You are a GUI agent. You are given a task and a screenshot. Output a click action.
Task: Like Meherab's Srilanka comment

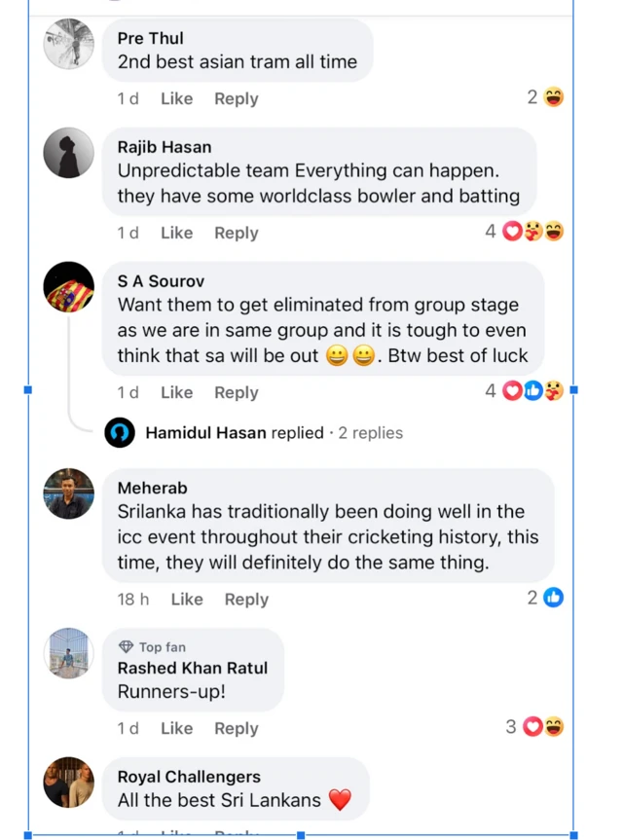point(186,600)
